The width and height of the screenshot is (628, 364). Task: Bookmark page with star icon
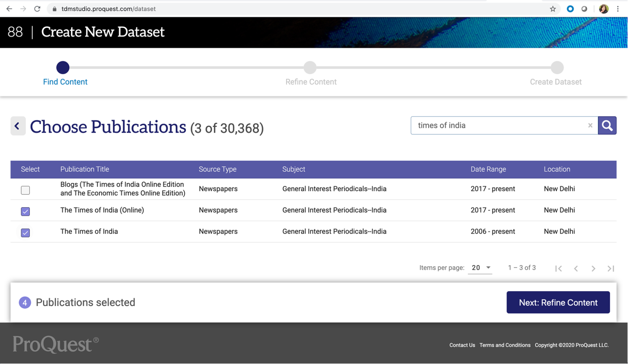(x=553, y=9)
